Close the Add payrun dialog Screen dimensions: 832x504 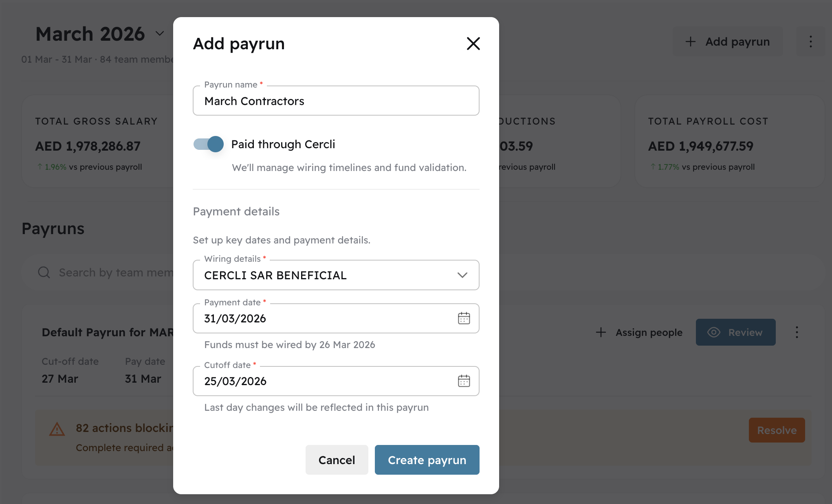tap(473, 44)
